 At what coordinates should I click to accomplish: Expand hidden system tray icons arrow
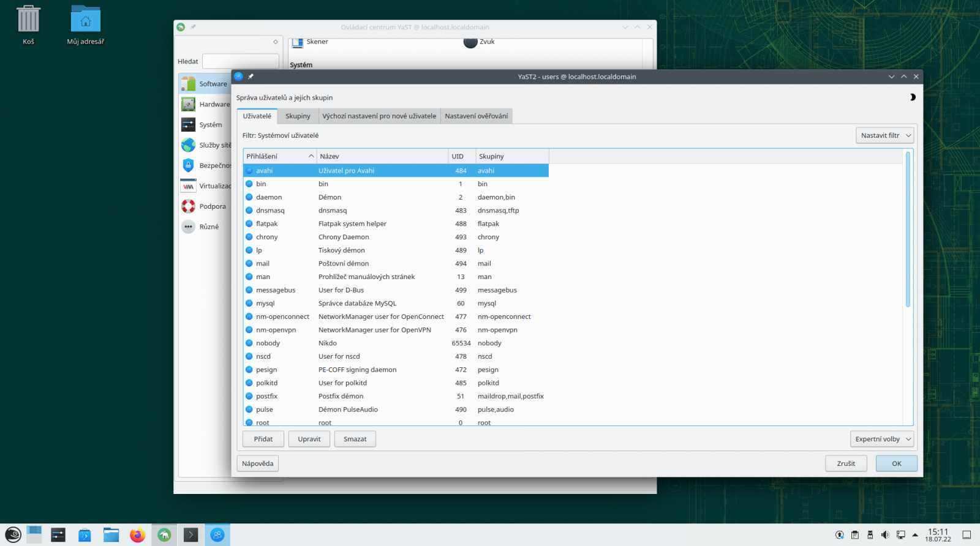(x=915, y=535)
